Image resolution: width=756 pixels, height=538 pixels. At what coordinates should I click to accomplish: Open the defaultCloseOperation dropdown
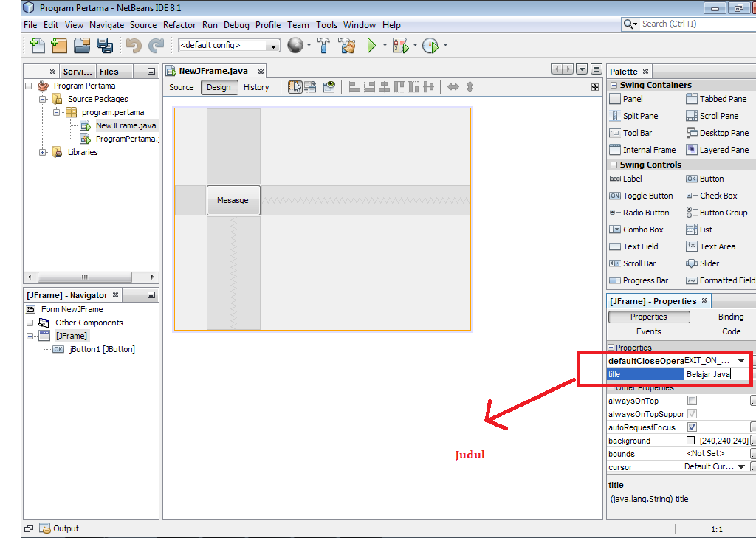click(741, 360)
